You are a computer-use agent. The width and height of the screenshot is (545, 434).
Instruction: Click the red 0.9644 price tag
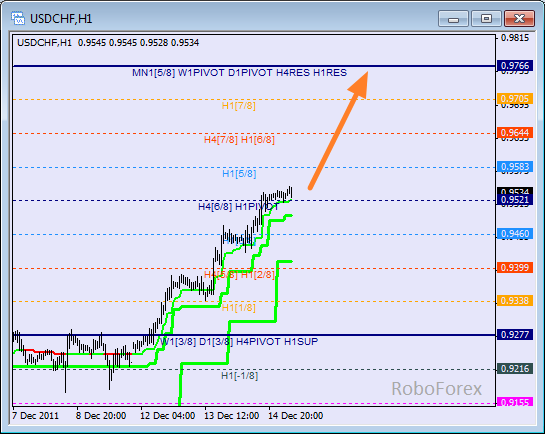pos(515,132)
